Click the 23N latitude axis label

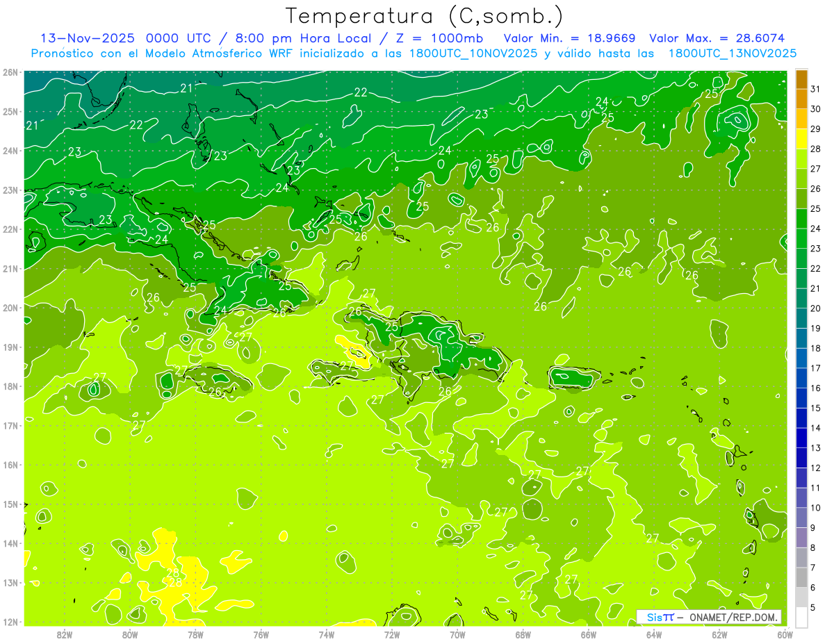10,190
